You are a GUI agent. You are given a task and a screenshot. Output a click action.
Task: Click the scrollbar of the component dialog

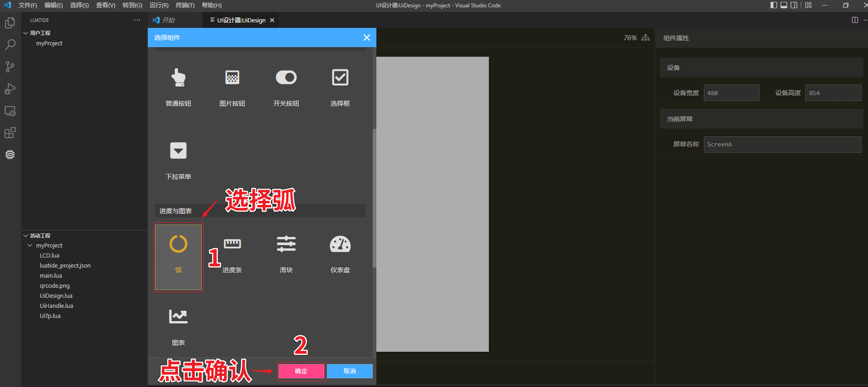374,198
